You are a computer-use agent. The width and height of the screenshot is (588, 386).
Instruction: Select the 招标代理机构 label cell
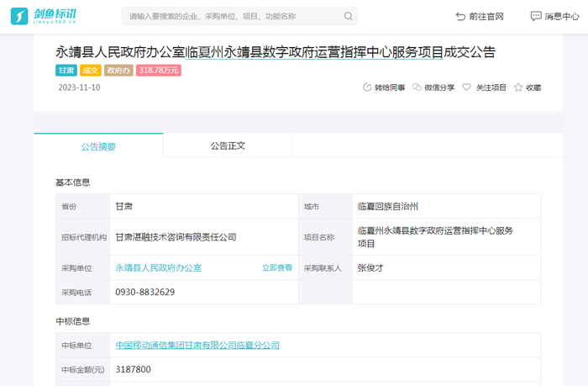(83, 237)
